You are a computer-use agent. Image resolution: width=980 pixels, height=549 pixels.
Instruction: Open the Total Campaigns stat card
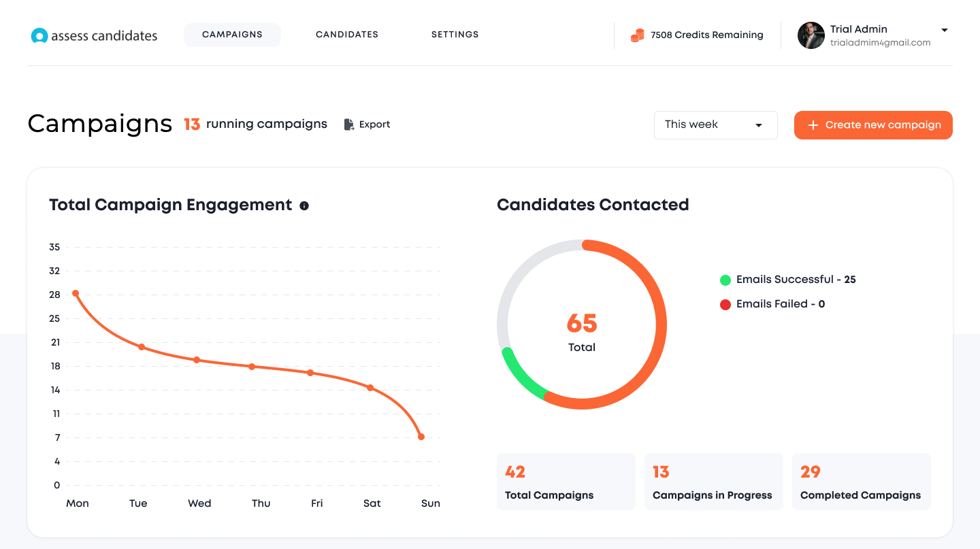pos(566,482)
